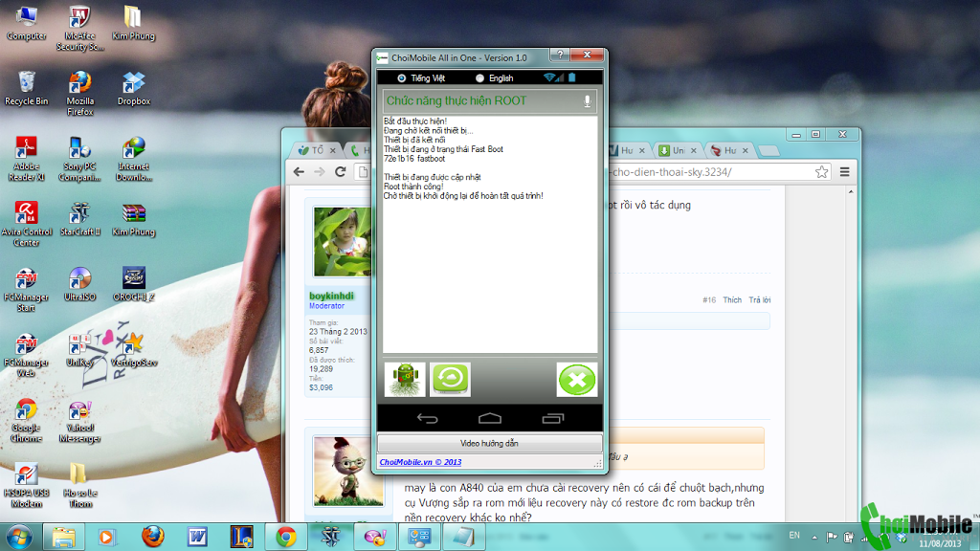Open the Ho so Le Thom folder

[80, 485]
